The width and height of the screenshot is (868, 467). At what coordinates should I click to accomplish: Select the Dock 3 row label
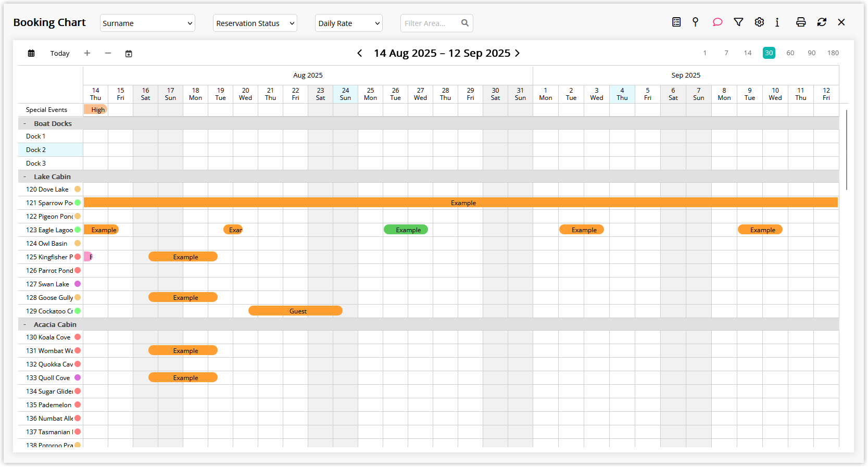[51, 163]
